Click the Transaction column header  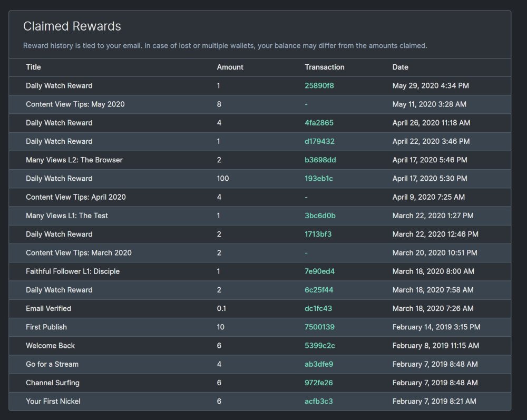click(x=324, y=67)
